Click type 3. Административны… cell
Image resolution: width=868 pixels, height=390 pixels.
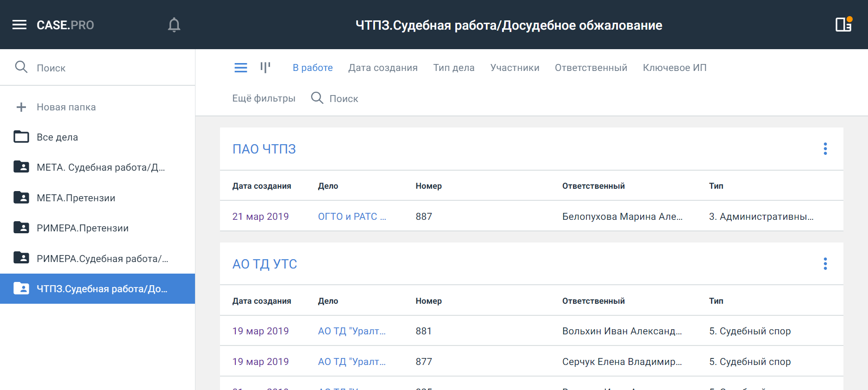coord(761,217)
